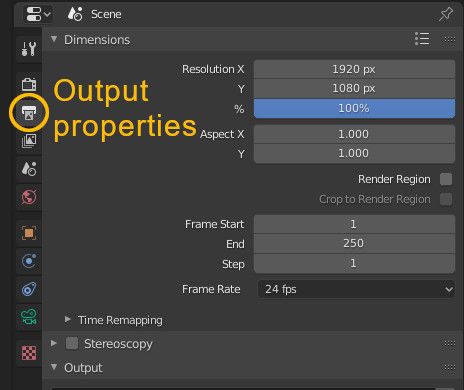Enable the Stereoscopy checkbox
Screen dimensions: 464x390
[x=72, y=343]
